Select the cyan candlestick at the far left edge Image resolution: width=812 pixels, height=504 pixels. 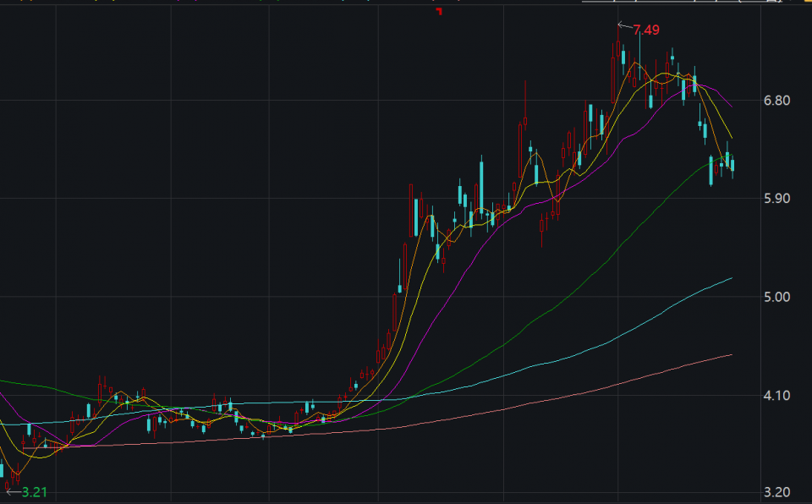pyautogui.click(x=2, y=470)
